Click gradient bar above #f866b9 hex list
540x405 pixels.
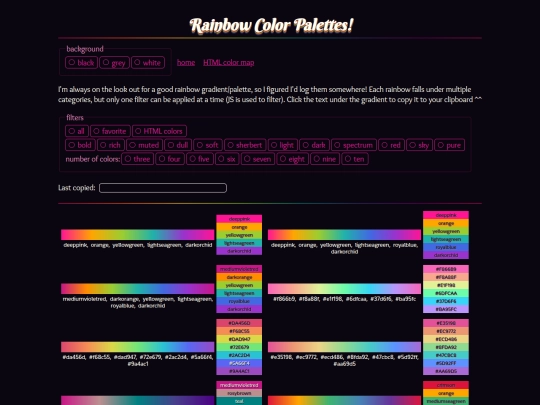(x=344, y=289)
